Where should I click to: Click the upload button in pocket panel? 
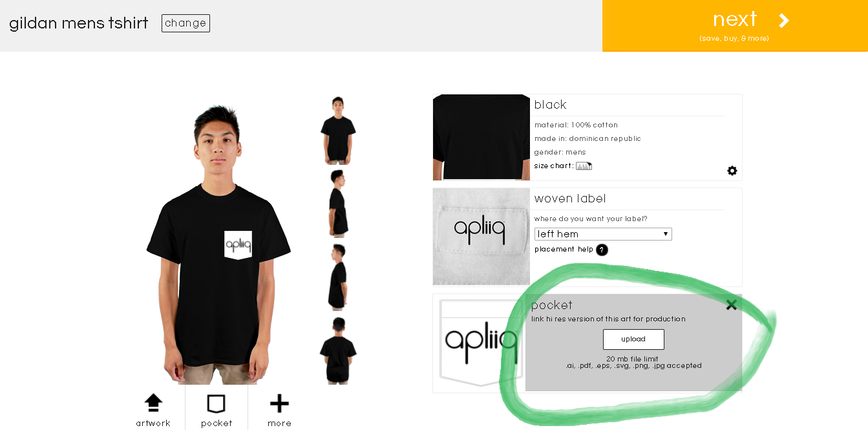point(633,339)
